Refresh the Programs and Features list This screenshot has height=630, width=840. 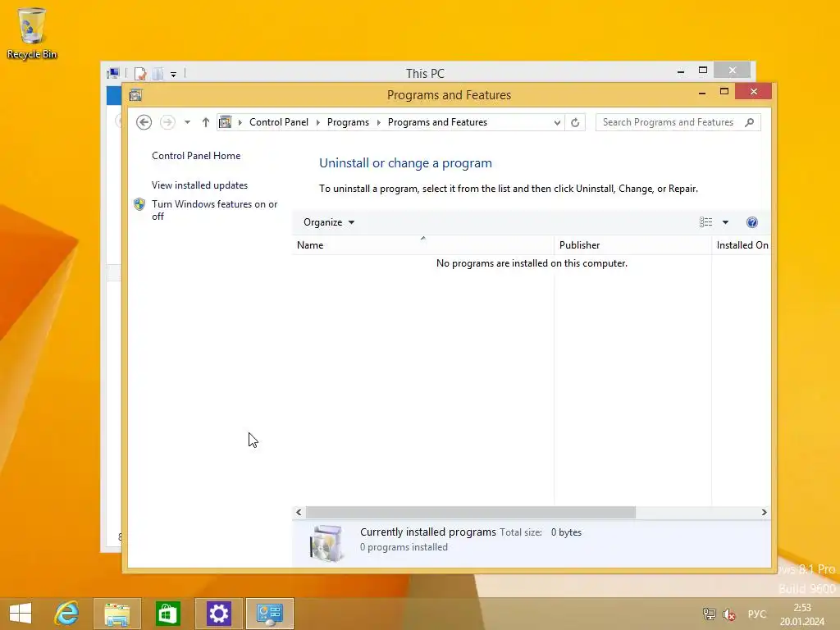(575, 123)
